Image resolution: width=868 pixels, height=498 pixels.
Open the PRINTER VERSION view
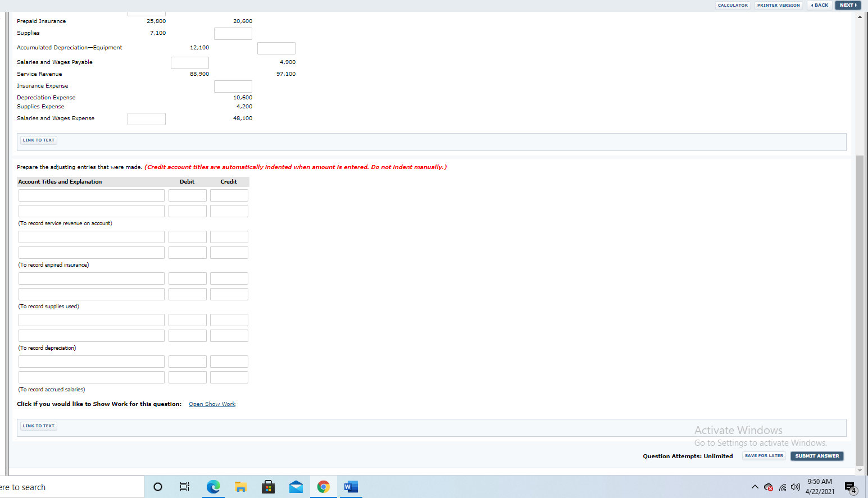tap(778, 5)
